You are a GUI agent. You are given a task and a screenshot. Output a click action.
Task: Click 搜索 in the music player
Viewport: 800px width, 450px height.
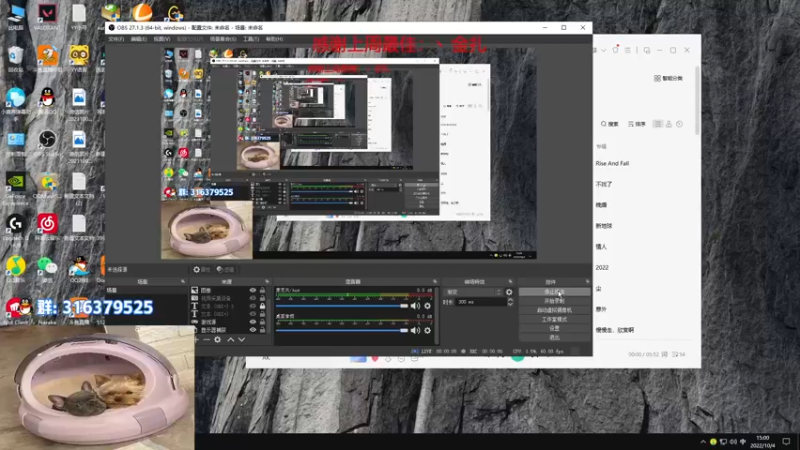click(609, 124)
